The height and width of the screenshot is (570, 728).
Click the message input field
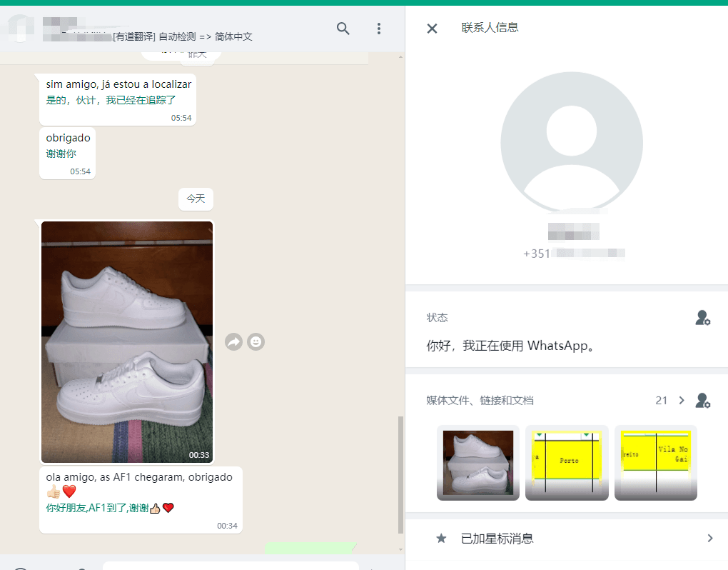[228, 565]
